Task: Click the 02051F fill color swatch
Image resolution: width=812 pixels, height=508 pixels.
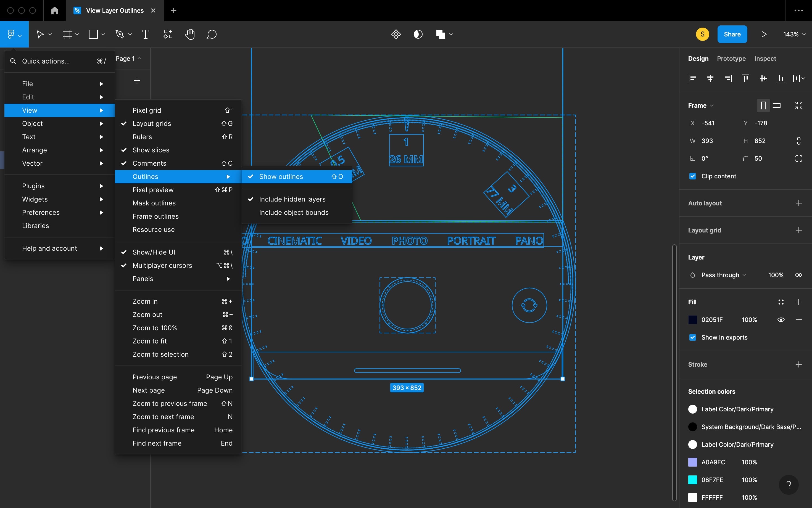Action: pyautogui.click(x=693, y=319)
